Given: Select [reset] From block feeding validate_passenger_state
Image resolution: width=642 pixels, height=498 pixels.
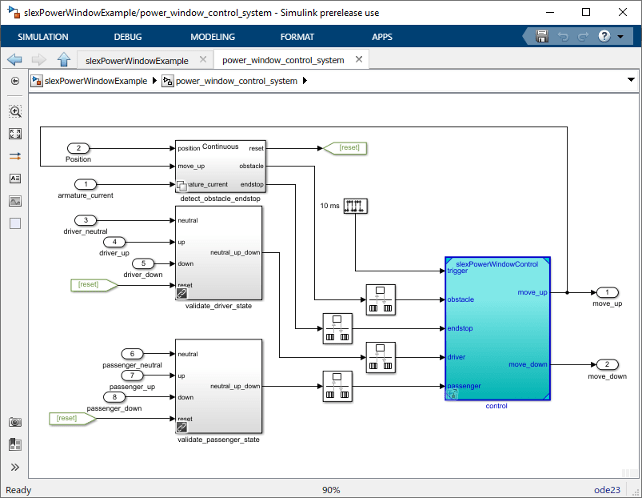Looking at the screenshot, I should tap(73, 419).
